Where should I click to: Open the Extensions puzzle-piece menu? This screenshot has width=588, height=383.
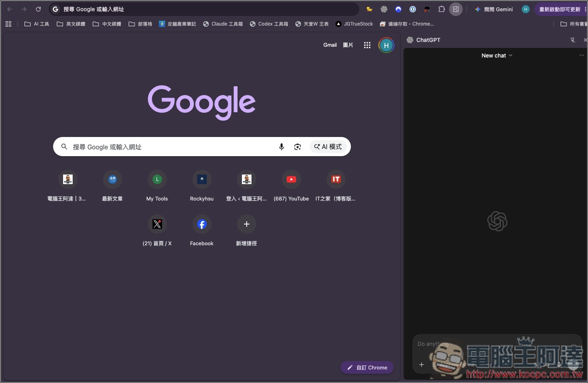click(x=441, y=9)
